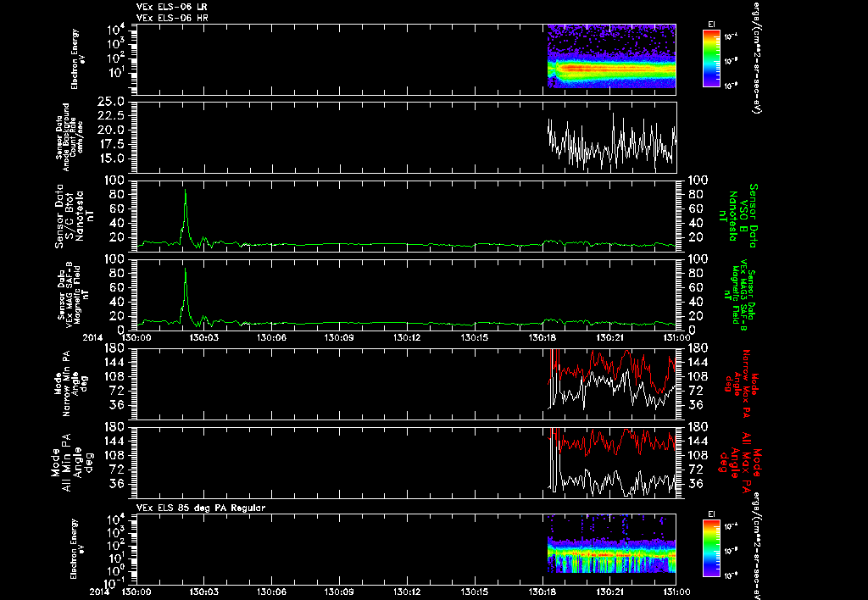This screenshot has width=868, height=600.
Task: Click '15.0' on the count rate axis
Action: 111,158
